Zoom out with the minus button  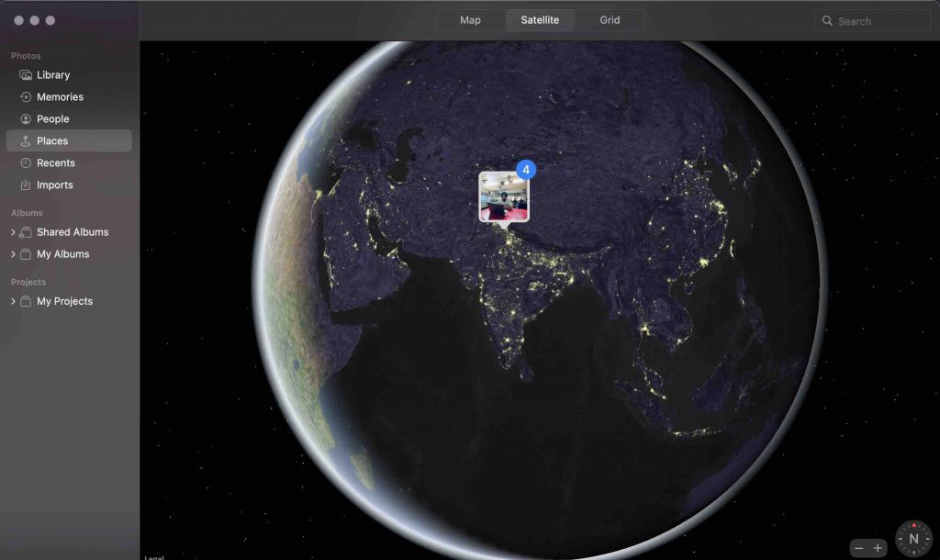pos(859,548)
